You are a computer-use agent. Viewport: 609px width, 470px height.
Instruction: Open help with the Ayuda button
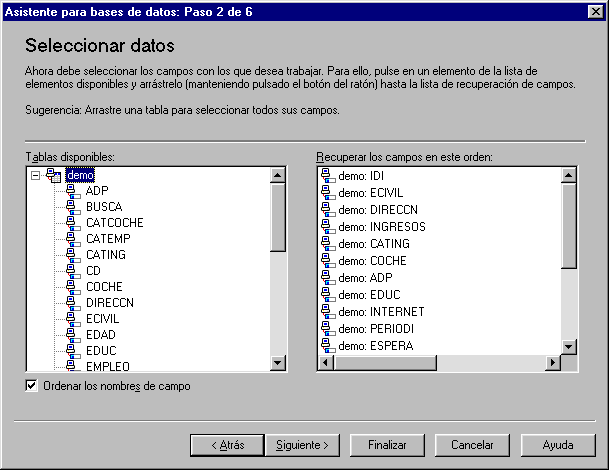(558, 445)
